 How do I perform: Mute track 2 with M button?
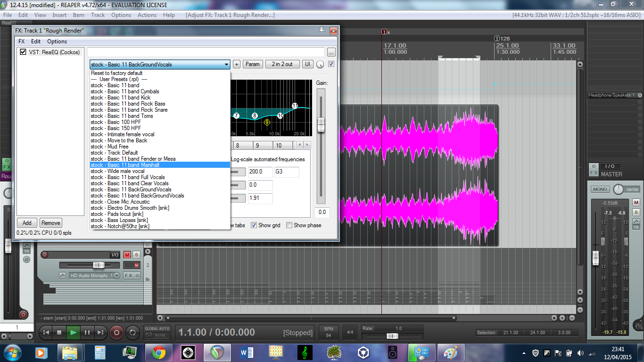(127, 255)
